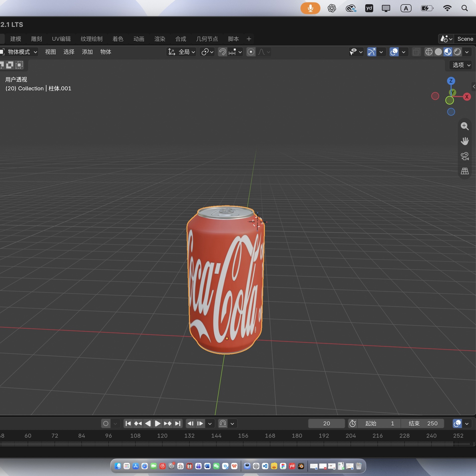Jump to next keyframe
Screen dimensions: 476x476
tap(168, 423)
